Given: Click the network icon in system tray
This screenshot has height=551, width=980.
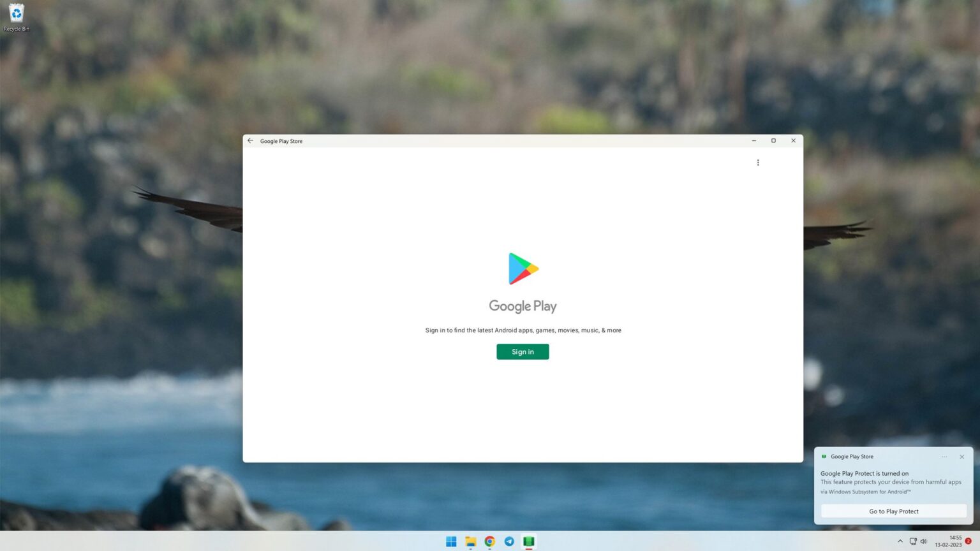Looking at the screenshot, I should click(x=912, y=541).
